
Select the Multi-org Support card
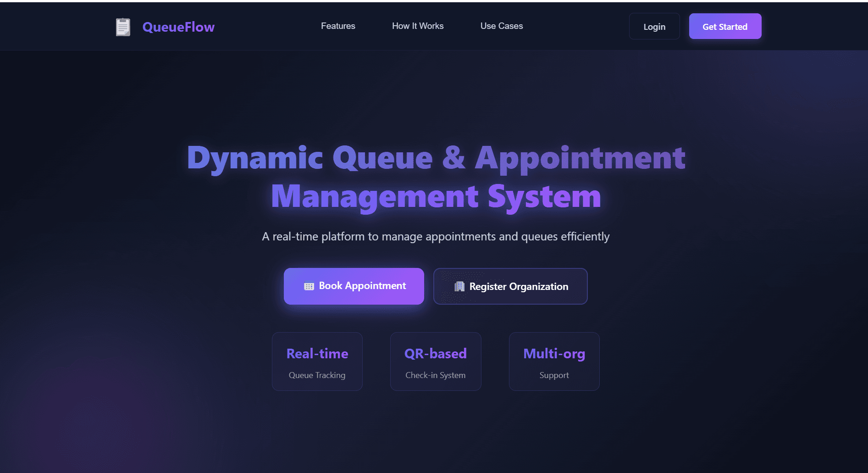554,362
